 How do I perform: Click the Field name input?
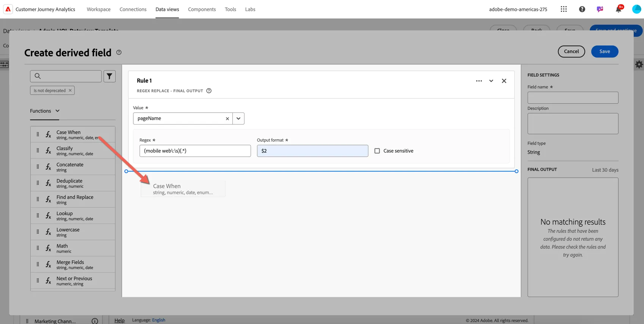pyautogui.click(x=573, y=98)
